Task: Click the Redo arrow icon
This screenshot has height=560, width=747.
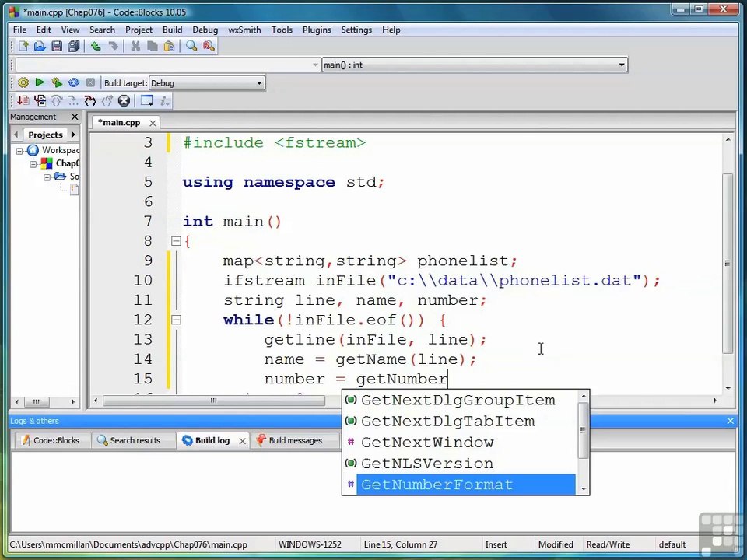Action: (x=113, y=46)
